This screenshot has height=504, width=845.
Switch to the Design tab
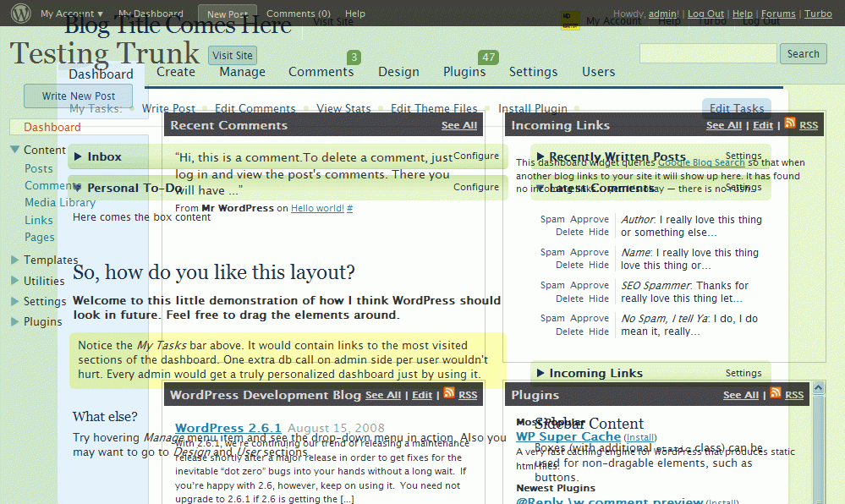coord(398,72)
